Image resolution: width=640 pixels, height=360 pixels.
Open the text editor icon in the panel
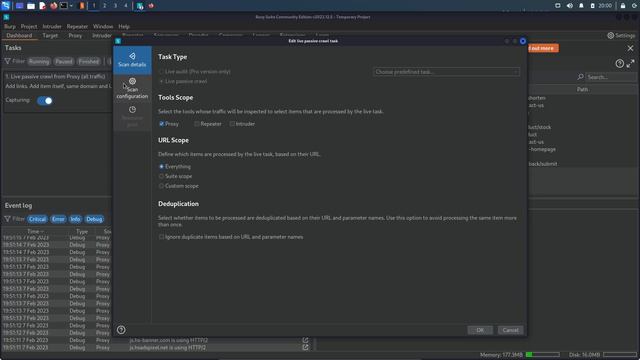coord(42,6)
